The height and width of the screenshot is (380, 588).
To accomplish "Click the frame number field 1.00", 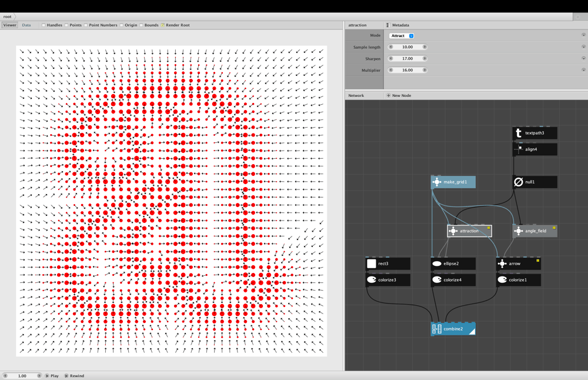I will (22, 376).
